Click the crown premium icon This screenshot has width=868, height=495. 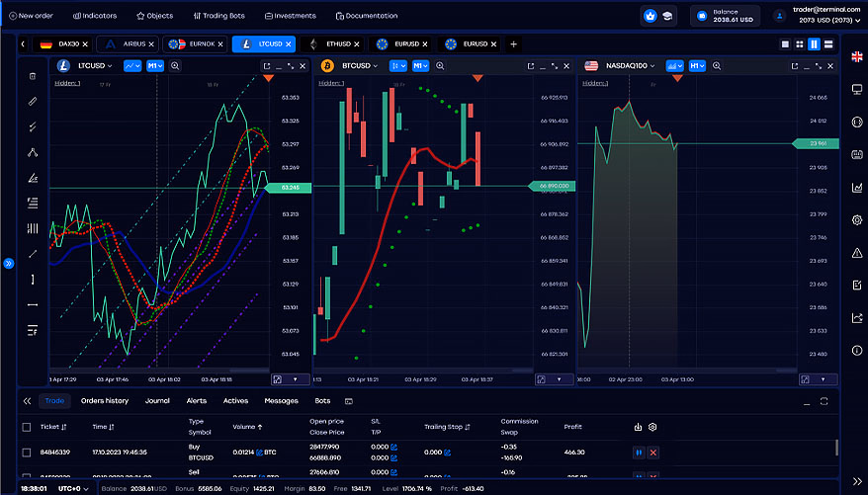(650, 16)
